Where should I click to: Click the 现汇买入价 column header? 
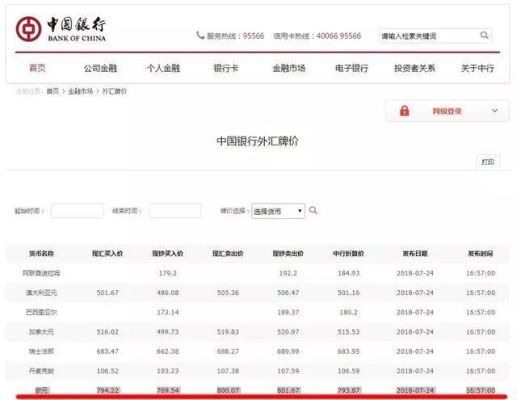[x=107, y=254]
